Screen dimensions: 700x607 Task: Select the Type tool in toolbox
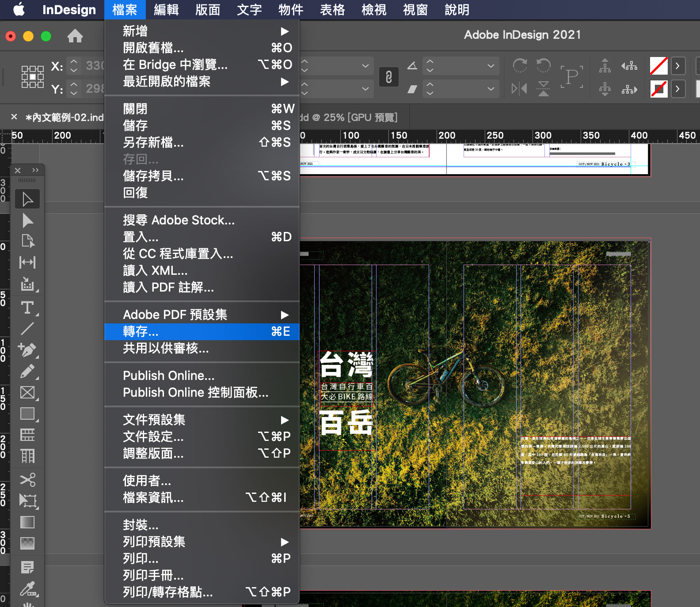[x=27, y=307]
